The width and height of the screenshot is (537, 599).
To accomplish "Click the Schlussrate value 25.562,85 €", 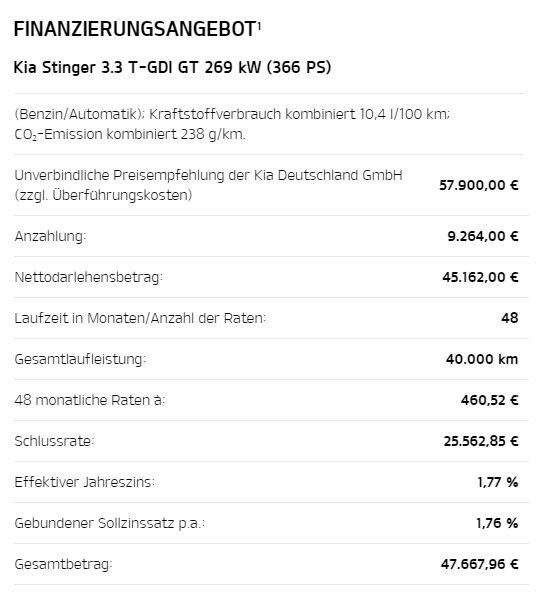I will [x=481, y=441].
